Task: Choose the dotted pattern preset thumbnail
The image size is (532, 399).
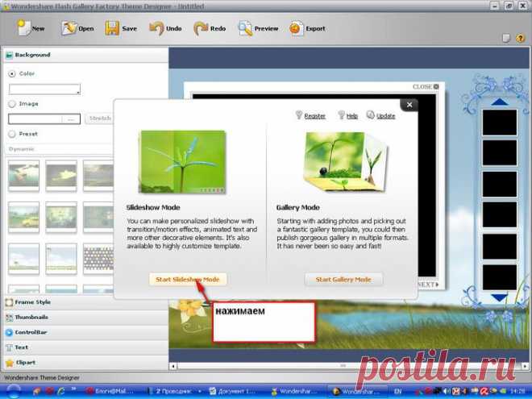Action: 98,259
